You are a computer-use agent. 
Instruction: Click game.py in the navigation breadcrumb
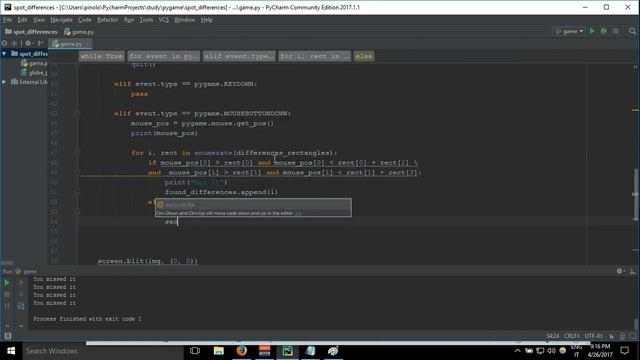point(79,31)
